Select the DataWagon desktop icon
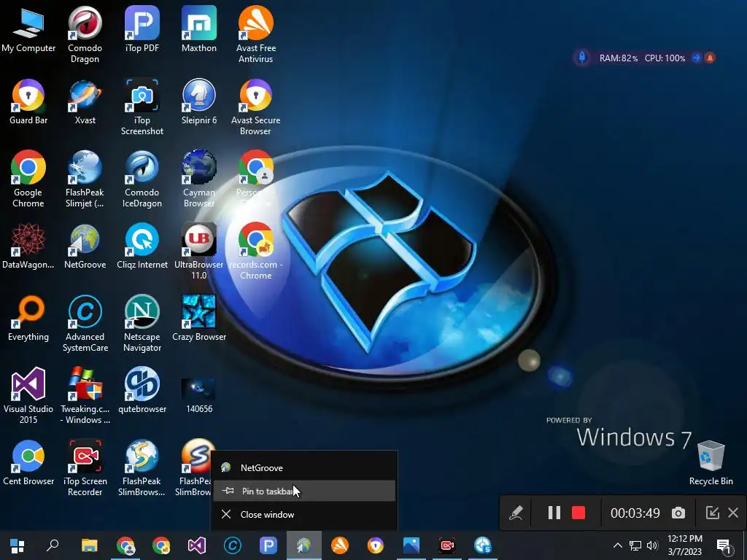This screenshot has width=747, height=560. pyautogui.click(x=28, y=246)
